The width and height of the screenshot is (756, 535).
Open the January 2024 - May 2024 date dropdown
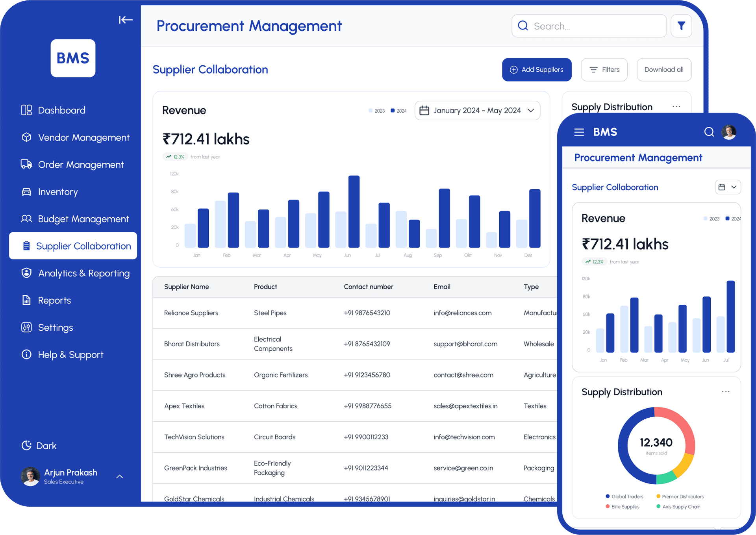coord(477,111)
